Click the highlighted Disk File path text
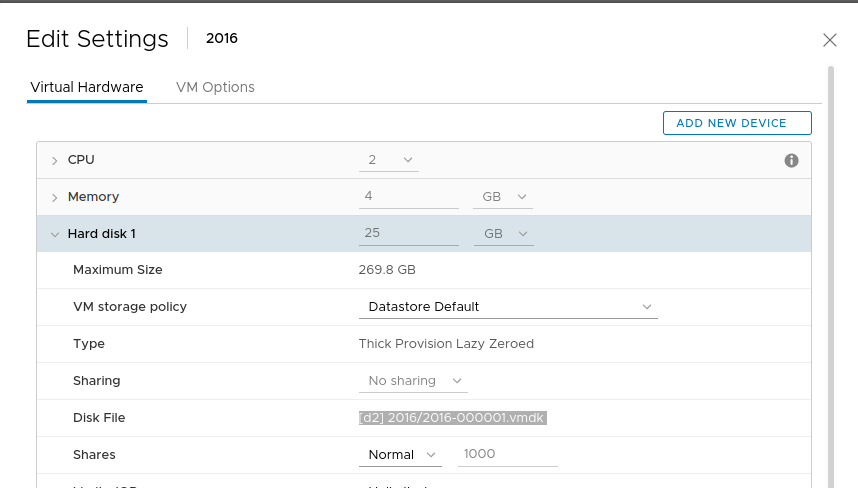Screen dimensions: 858x488 452,418
